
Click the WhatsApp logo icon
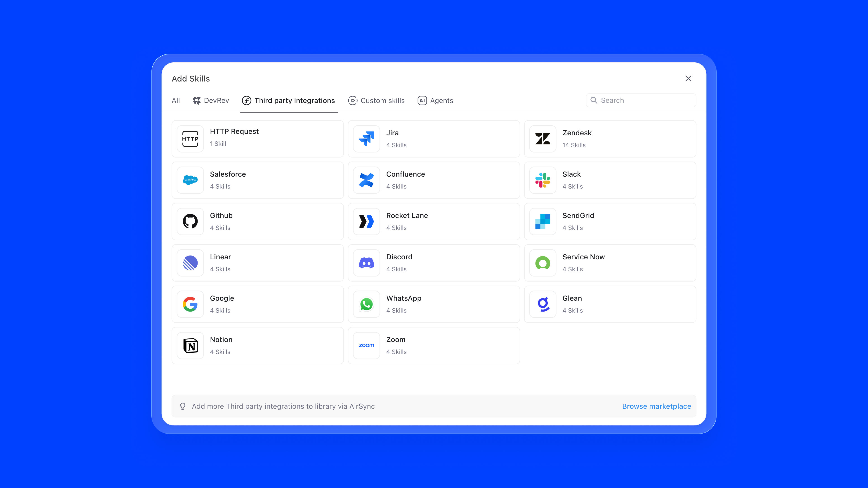[366, 305]
